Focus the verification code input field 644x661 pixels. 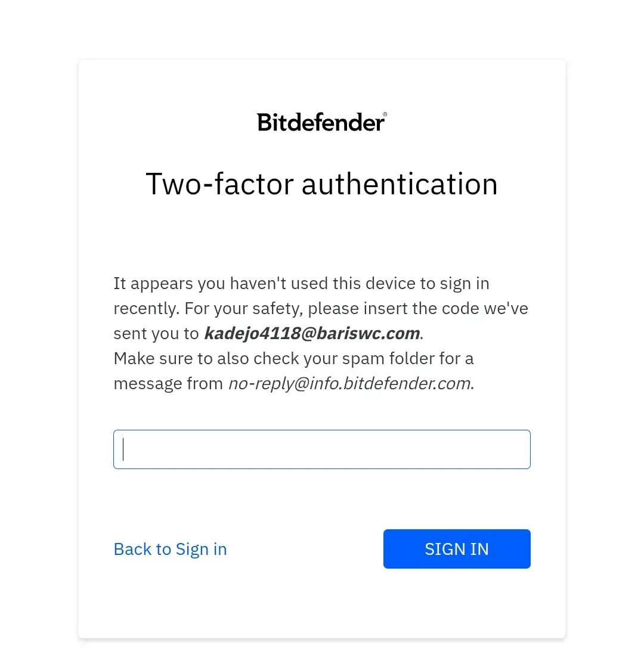tap(322, 449)
